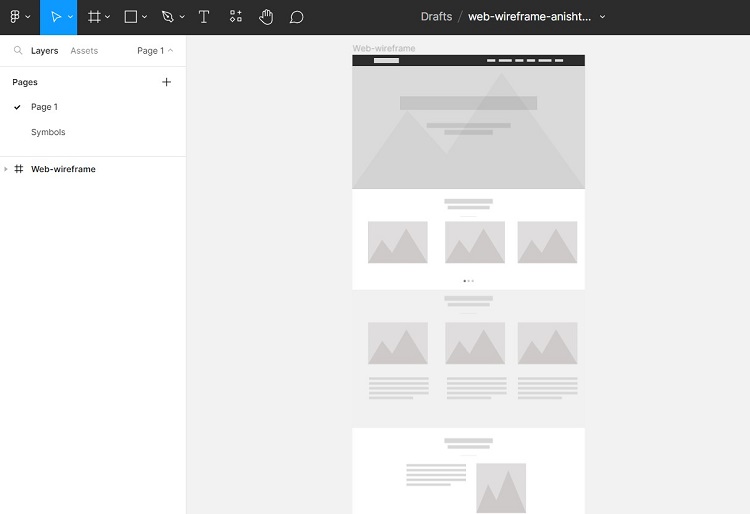Screen dimensions: 750x514
Task: Collapse the Page 1 pages dropdown
Action: pyautogui.click(x=155, y=51)
